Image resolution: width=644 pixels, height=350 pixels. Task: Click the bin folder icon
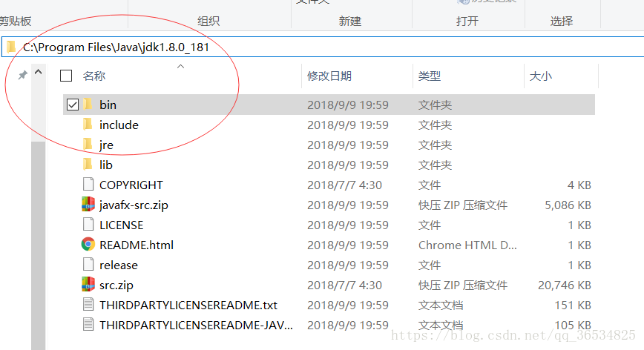88,105
